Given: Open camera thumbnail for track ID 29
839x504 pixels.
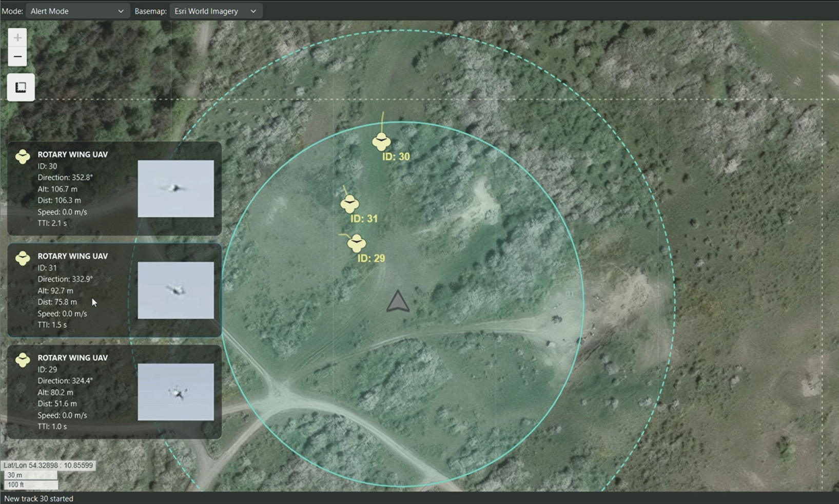Looking at the screenshot, I should click(x=175, y=392).
